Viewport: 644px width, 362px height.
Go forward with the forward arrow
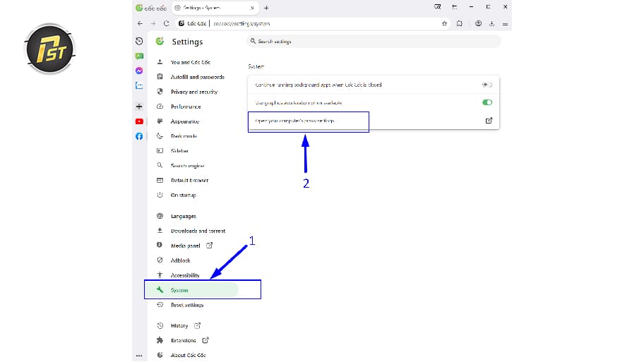(x=153, y=24)
